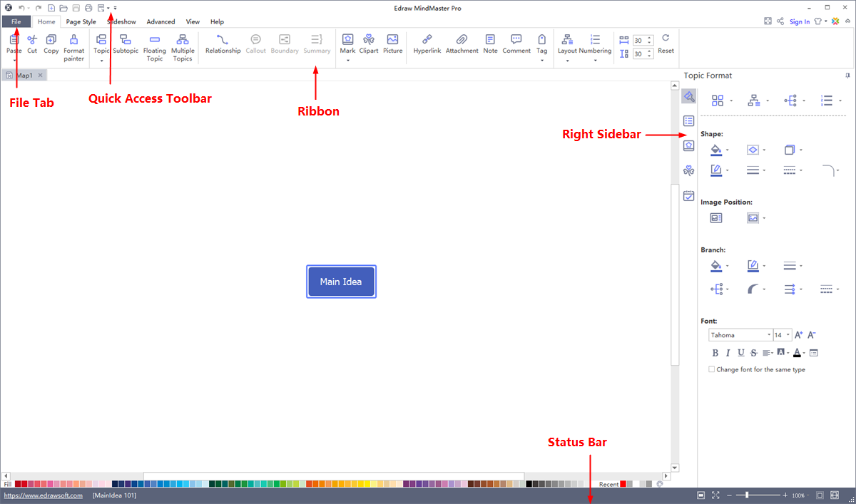The width and height of the screenshot is (856, 504).
Task: Click zoom in plus button
Action: tap(785, 495)
